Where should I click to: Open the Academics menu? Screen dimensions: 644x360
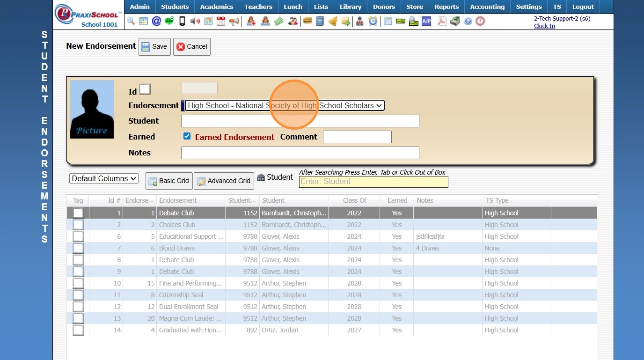click(217, 7)
